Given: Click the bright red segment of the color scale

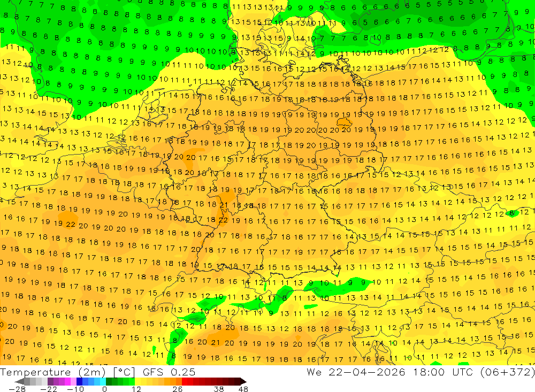Looking at the screenshot, I should coord(185,381).
